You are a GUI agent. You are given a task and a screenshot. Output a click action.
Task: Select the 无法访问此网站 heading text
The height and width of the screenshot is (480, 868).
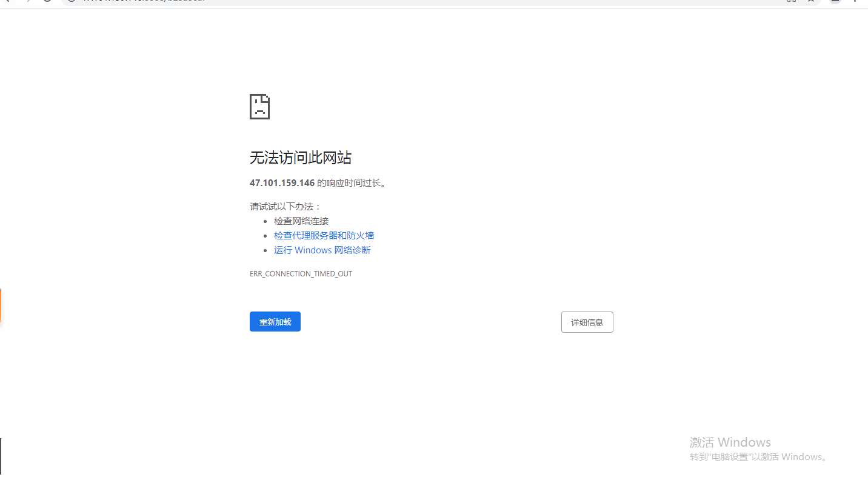(301, 158)
